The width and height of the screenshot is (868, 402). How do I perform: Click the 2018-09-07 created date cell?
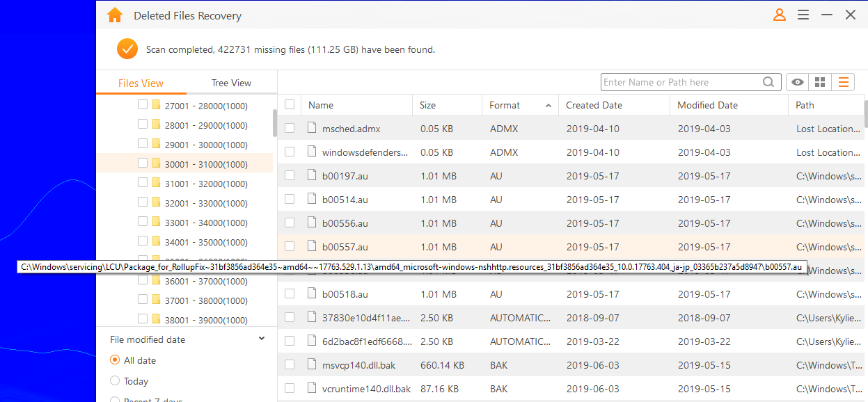click(592, 318)
